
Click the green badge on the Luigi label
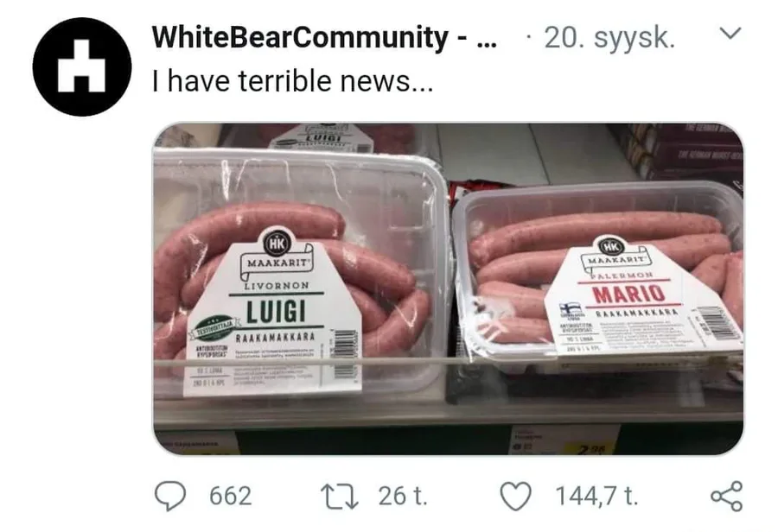tap(213, 326)
